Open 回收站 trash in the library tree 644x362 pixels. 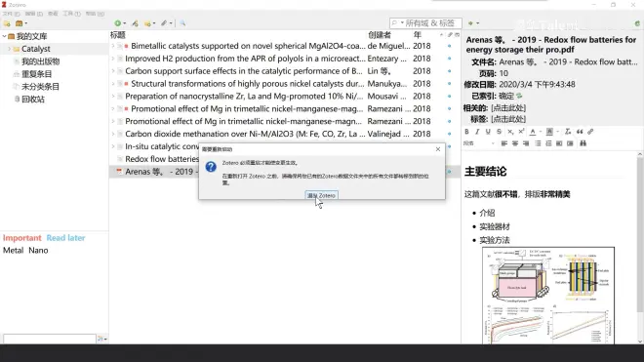[x=33, y=99]
